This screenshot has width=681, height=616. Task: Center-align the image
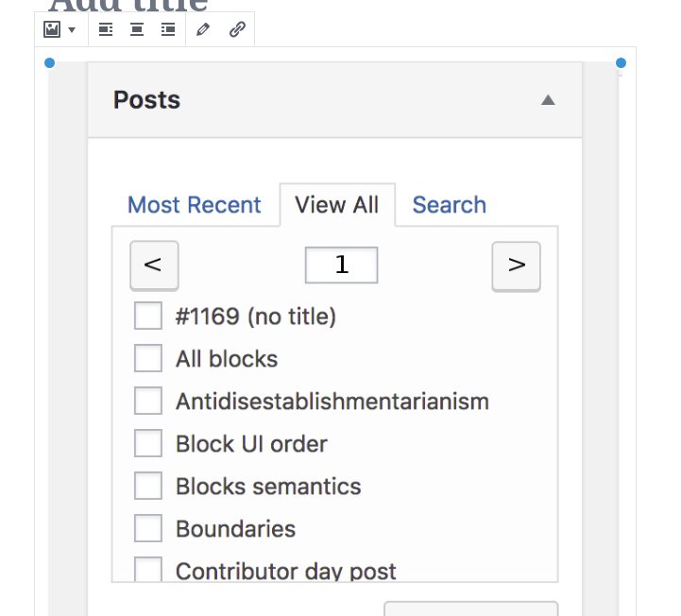tap(137, 30)
